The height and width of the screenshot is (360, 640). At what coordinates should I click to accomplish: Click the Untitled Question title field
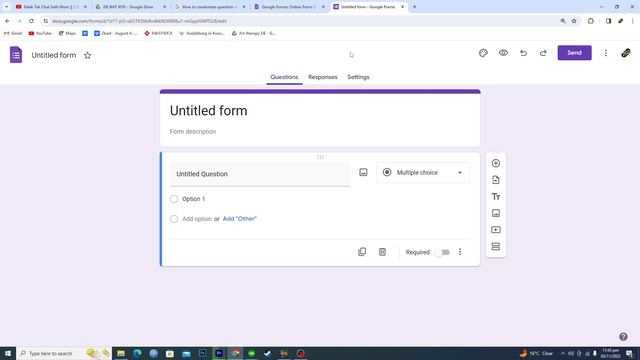(260, 174)
